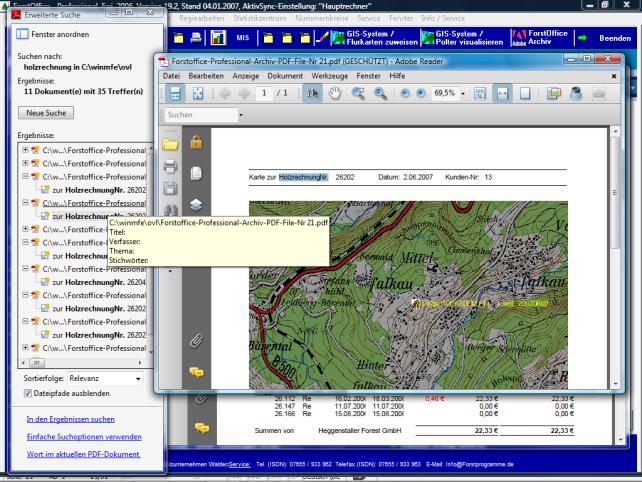
Task: Toggle scrolling pages view, first Reader toolbar icon
Action: tap(175, 93)
